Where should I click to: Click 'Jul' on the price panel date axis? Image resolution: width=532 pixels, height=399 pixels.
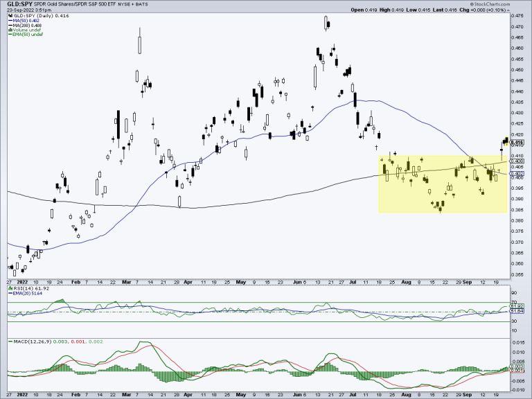(353, 282)
